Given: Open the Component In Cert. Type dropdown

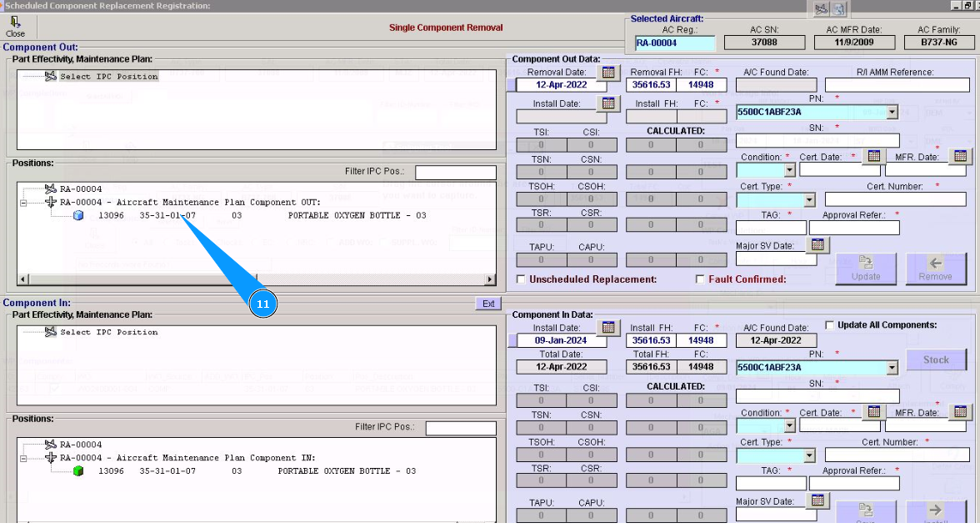Looking at the screenshot, I should click(809, 455).
